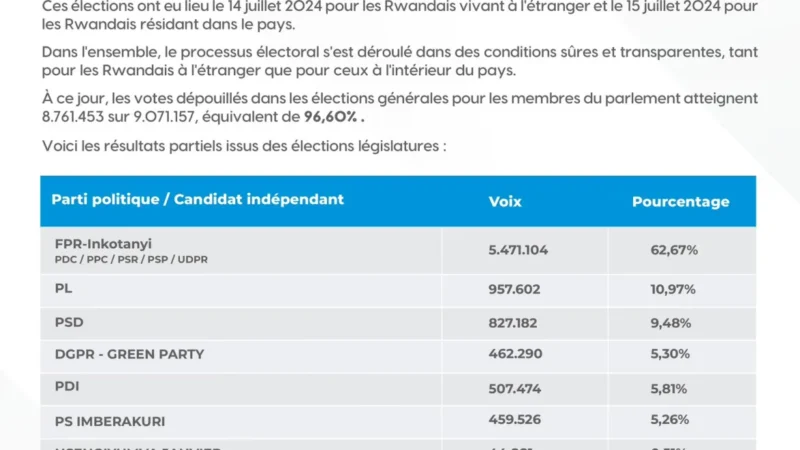
Task: Click the sentence 'Voici les résultats partiels'
Action: pyautogui.click(x=244, y=146)
